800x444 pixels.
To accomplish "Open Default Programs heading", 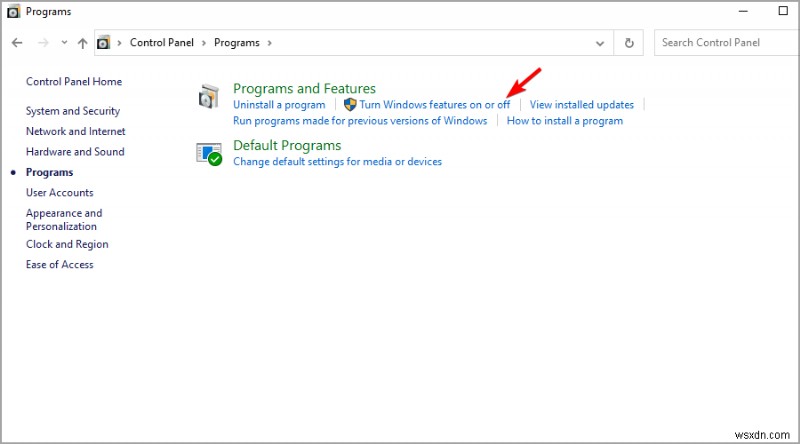I will 287,145.
